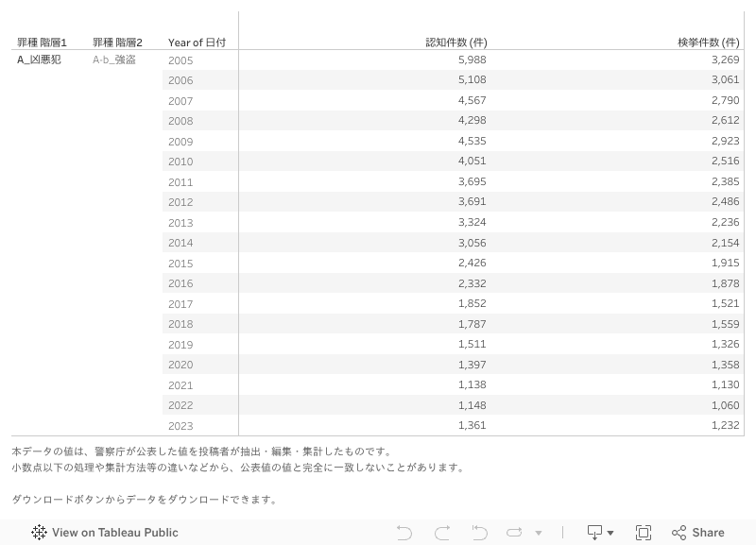Click the value 4,567 for 2007
The width and height of the screenshot is (756, 545).
coord(472,100)
